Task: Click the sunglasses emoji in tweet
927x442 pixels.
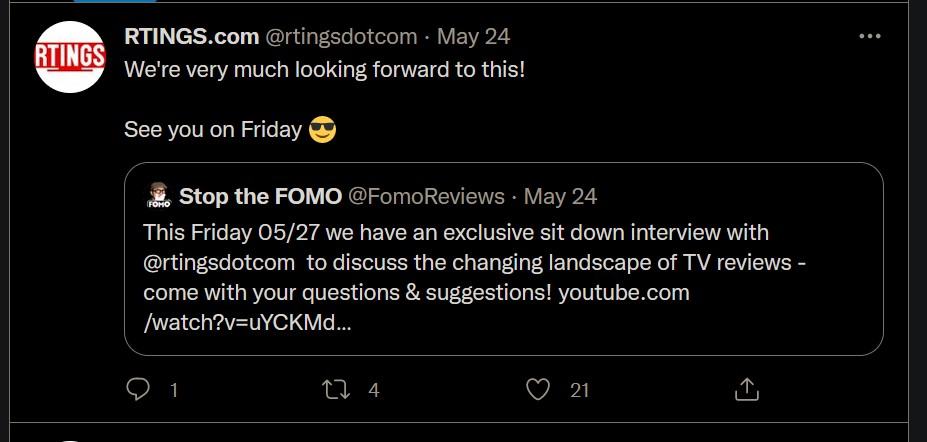Action: pyautogui.click(x=322, y=129)
